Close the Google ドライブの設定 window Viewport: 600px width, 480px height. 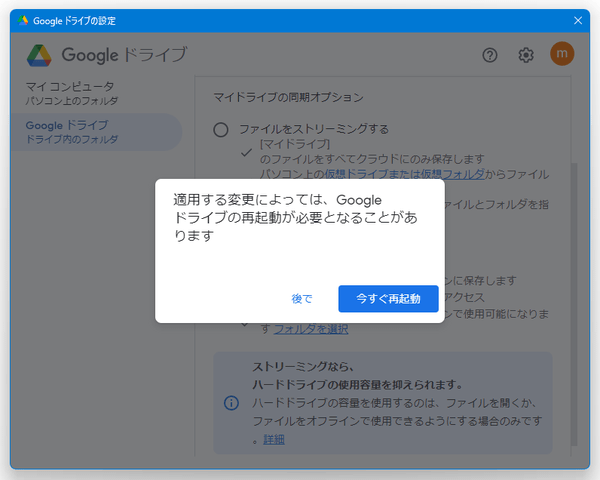pyautogui.click(x=578, y=20)
